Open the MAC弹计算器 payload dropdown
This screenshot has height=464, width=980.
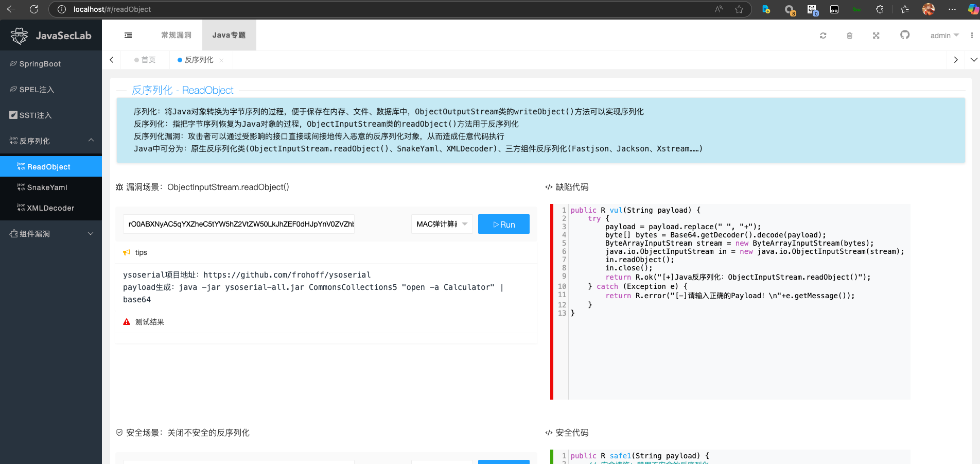click(x=442, y=224)
